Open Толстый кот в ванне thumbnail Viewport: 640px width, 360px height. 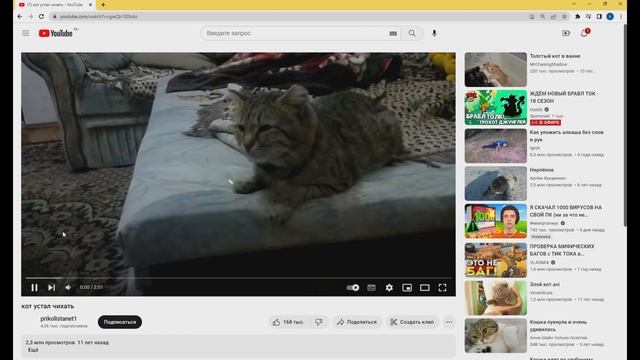(x=496, y=69)
